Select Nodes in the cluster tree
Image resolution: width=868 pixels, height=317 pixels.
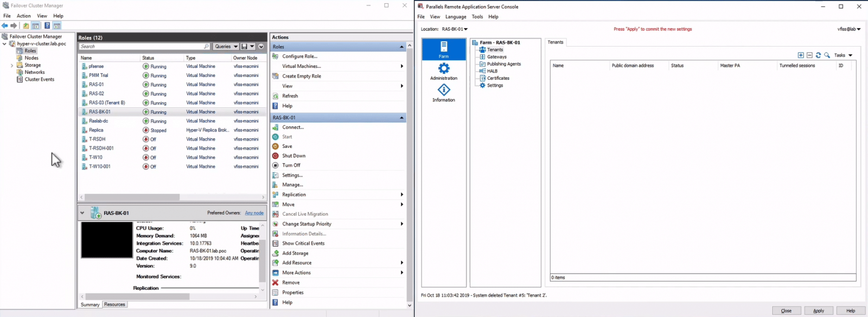(x=31, y=58)
